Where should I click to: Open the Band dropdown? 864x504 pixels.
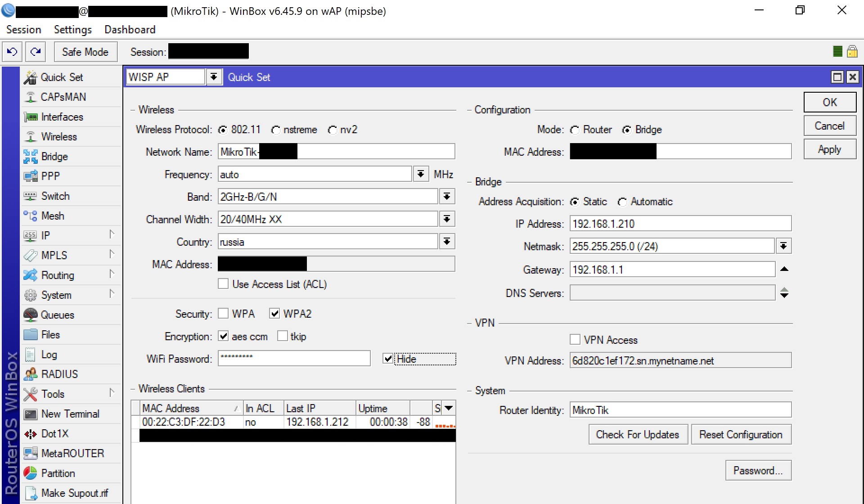coord(447,197)
